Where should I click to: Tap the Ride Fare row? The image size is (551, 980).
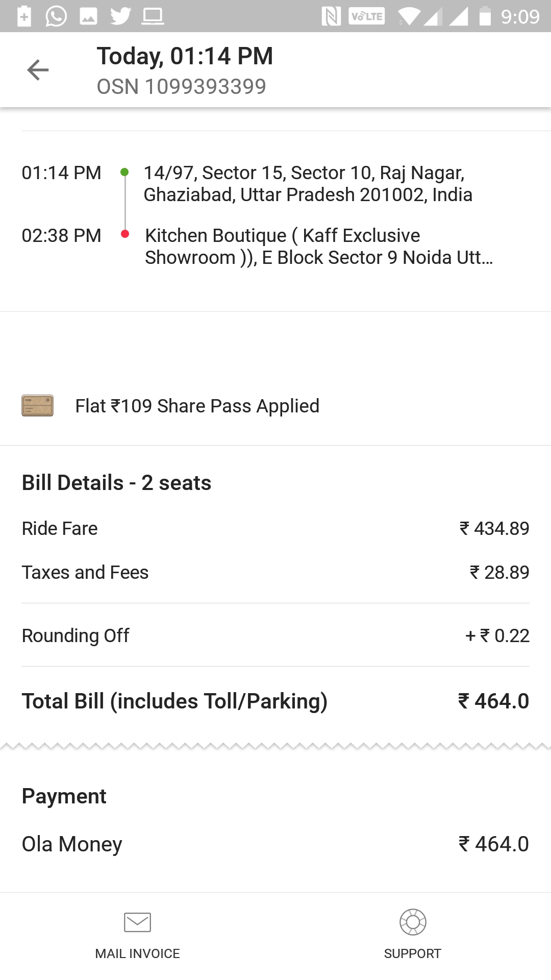pos(275,529)
